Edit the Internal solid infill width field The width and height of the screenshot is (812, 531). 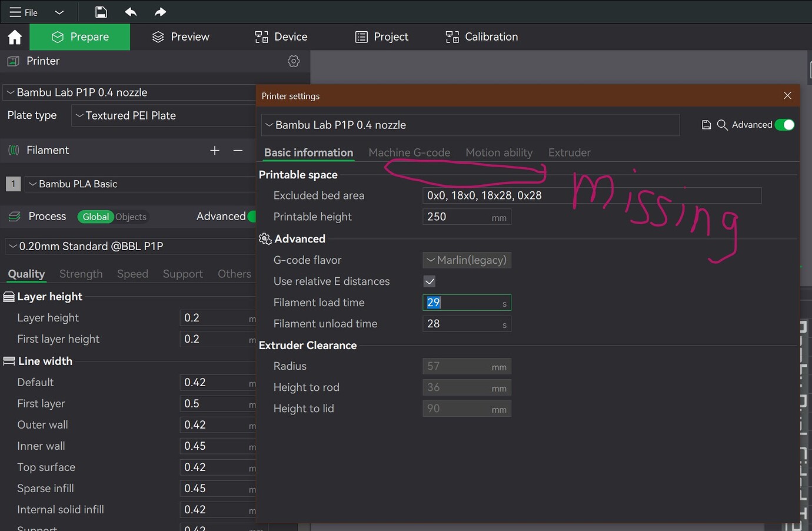click(218, 510)
